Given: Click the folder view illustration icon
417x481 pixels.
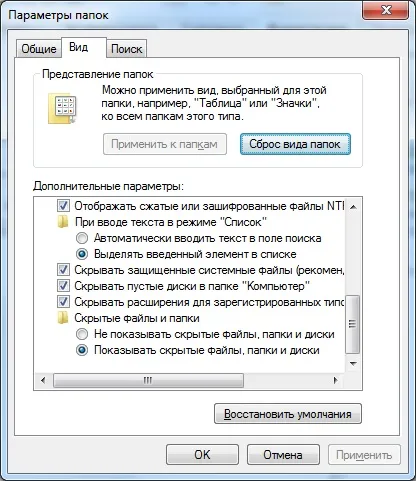Looking at the screenshot, I should coord(62,108).
